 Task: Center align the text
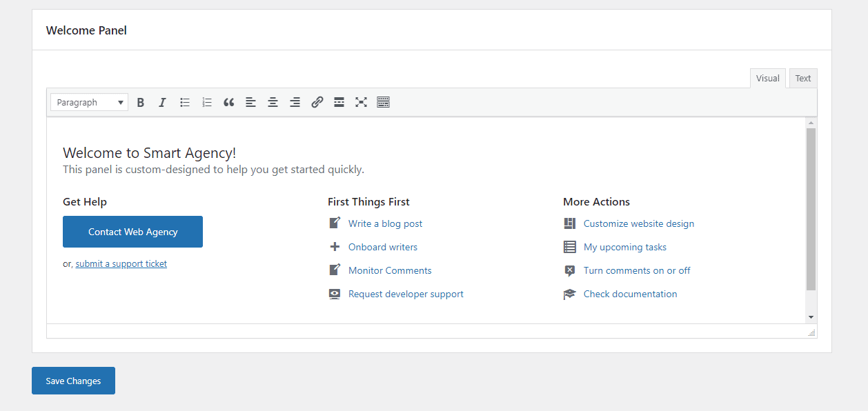[273, 103]
